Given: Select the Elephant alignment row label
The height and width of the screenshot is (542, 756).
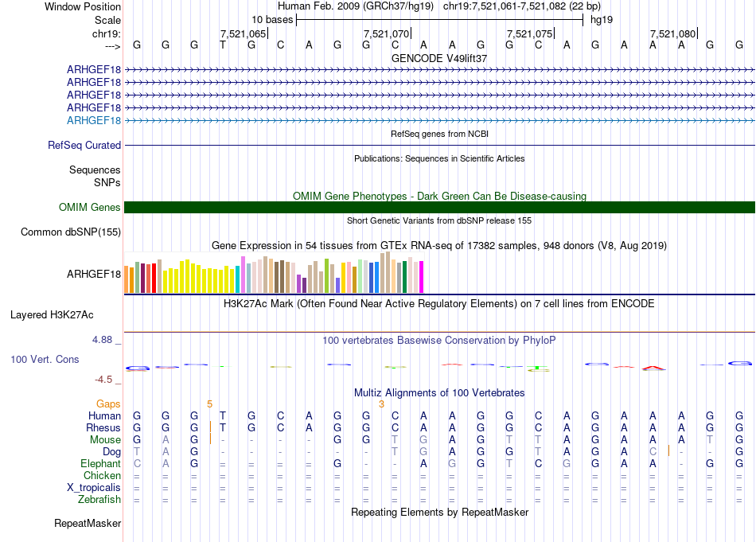Looking at the screenshot, I should click(x=100, y=464).
